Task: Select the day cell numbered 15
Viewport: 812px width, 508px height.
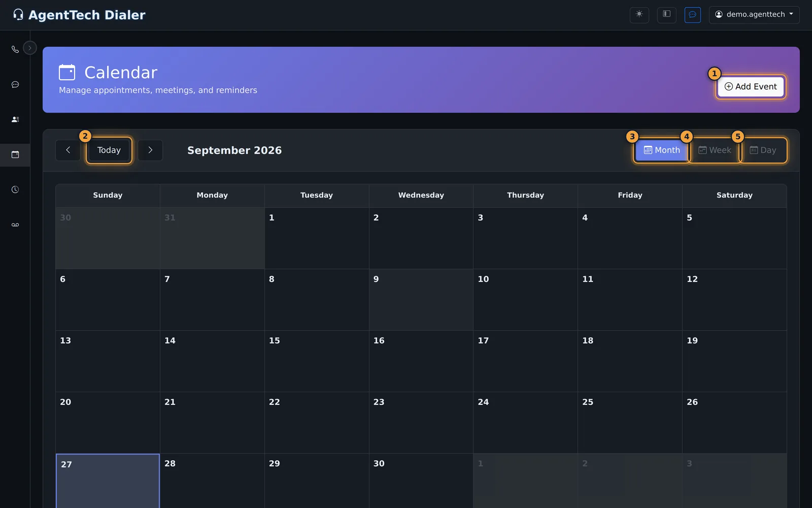Action: click(x=317, y=361)
